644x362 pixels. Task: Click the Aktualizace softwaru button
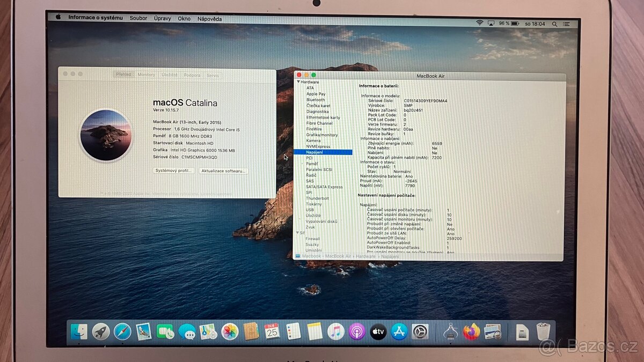click(x=223, y=171)
